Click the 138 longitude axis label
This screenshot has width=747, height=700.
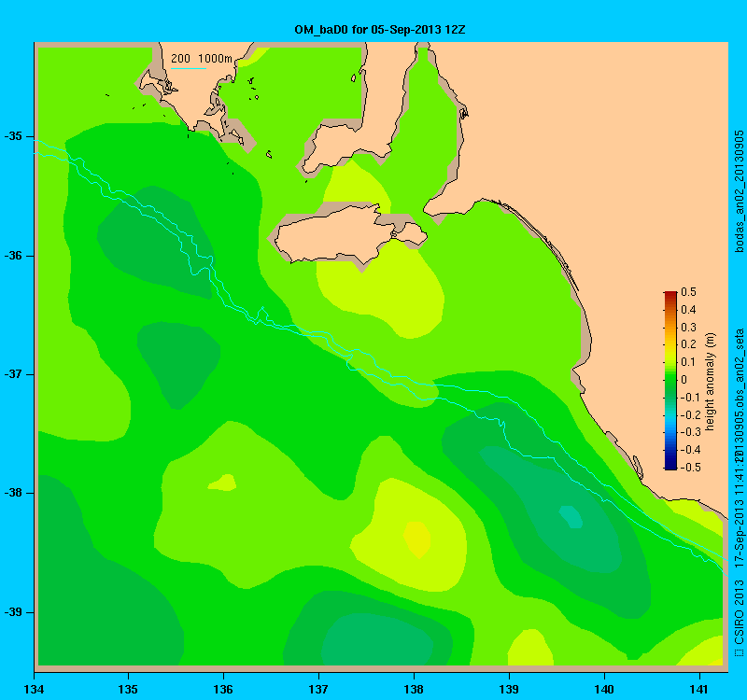pyautogui.click(x=414, y=690)
